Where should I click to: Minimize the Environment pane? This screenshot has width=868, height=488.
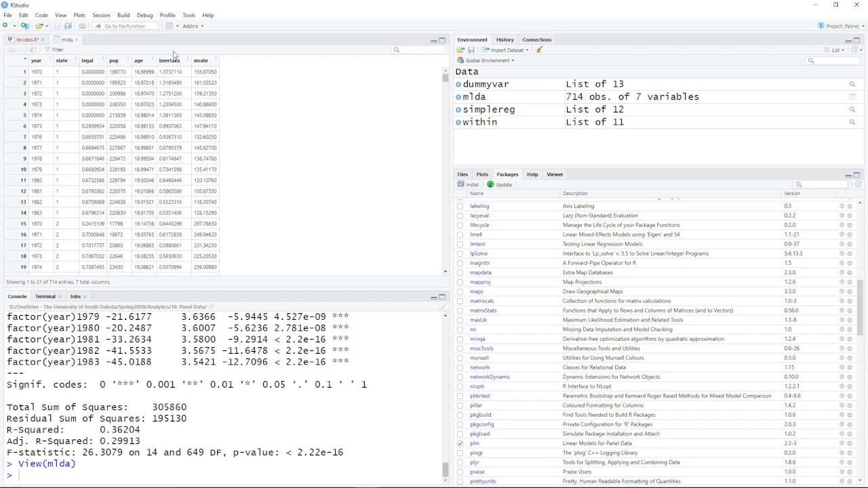[x=848, y=40]
